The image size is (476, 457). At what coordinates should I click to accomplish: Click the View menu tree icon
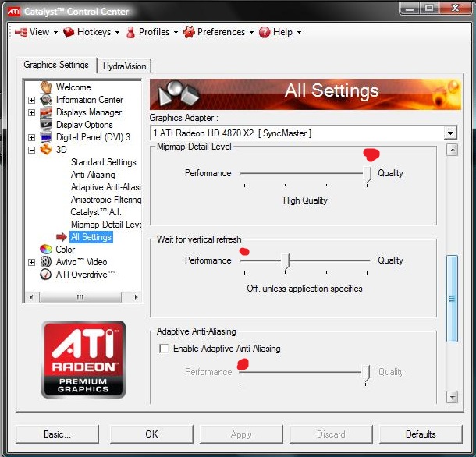(x=21, y=32)
